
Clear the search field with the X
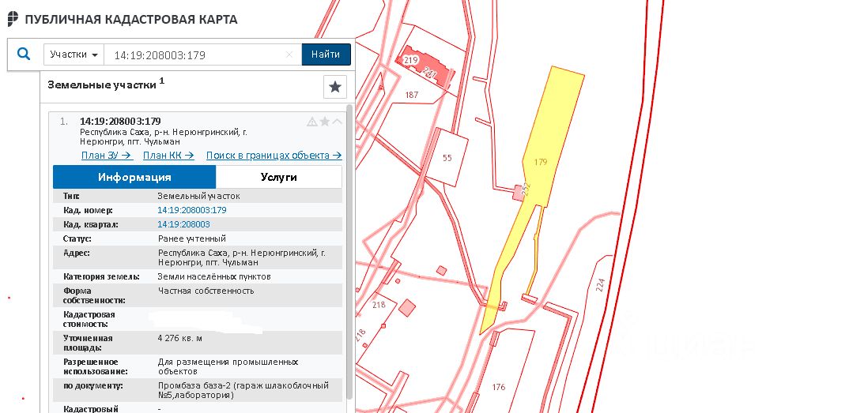289,54
